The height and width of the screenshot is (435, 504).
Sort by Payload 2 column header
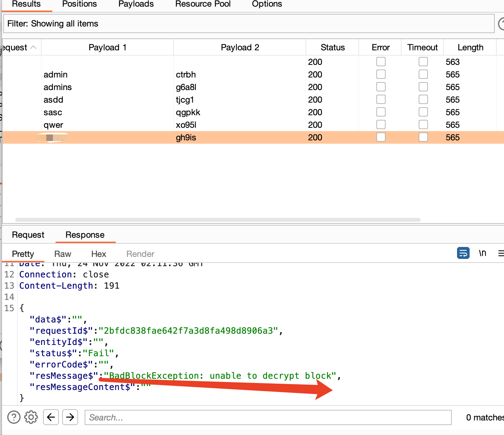[x=240, y=47]
